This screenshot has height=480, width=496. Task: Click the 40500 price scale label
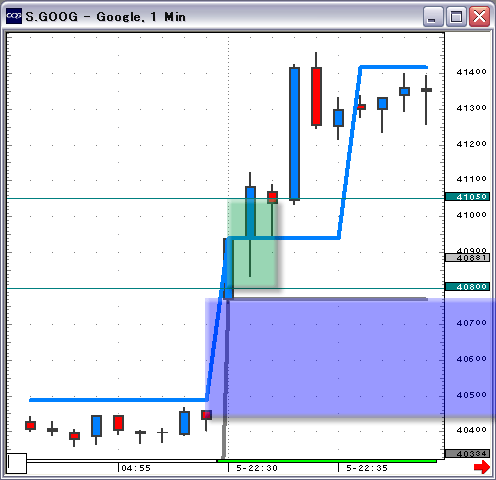pos(471,395)
